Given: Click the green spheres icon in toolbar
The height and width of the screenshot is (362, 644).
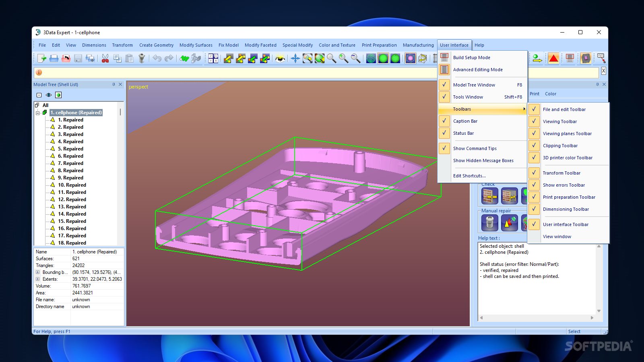Looking at the screenshot, I should pyautogui.click(x=184, y=58).
